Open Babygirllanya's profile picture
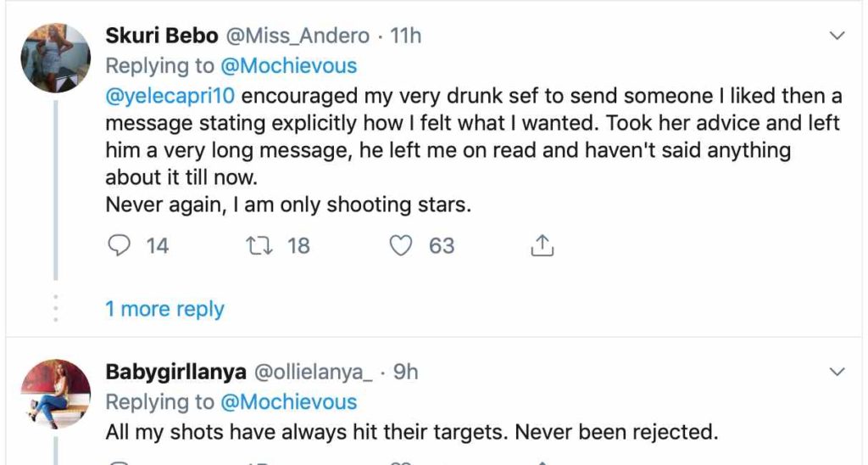This screenshot has width=868, height=465. point(55,393)
